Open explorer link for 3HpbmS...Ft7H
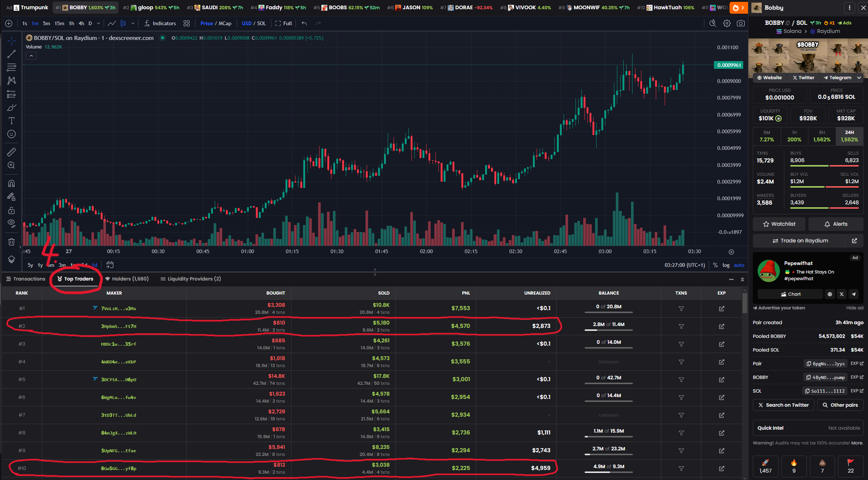 click(x=721, y=326)
